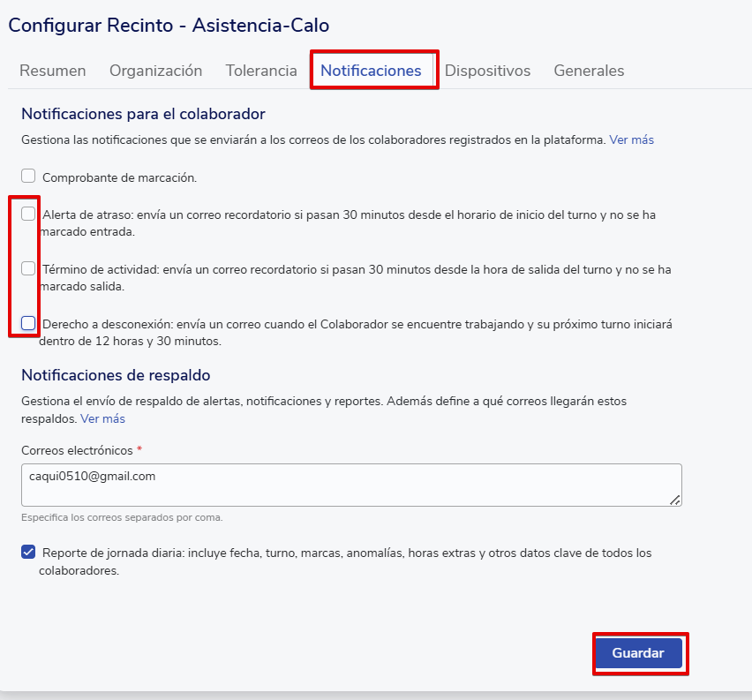Click Ver más link for collaborator notifications
The image size is (752, 700).
tap(631, 139)
